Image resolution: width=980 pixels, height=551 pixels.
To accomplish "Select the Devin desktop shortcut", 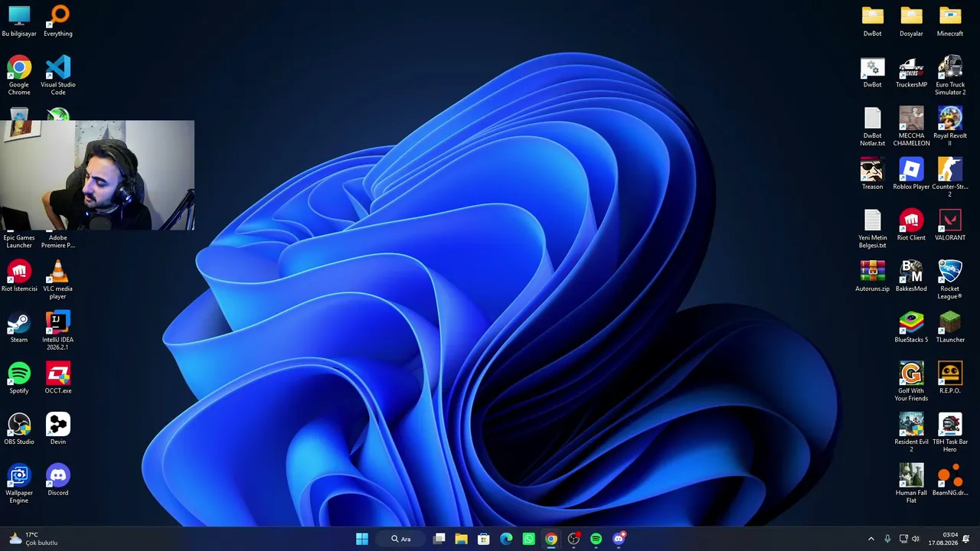I will 58,429.
